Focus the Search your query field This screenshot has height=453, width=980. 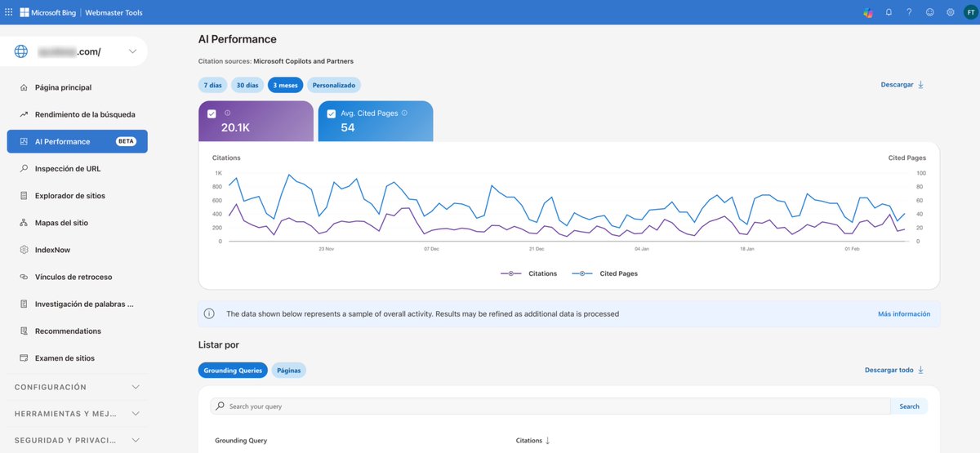pyautogui.click(x=550, y=406)
